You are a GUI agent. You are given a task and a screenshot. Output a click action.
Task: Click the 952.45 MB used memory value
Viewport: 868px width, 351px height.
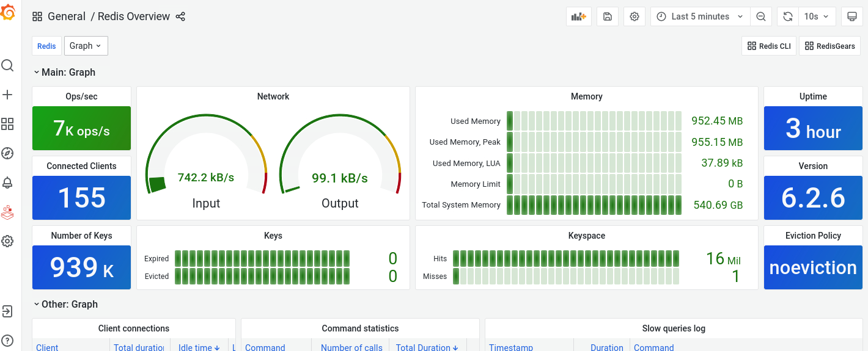pyautogui.click(x=717, y=121)
